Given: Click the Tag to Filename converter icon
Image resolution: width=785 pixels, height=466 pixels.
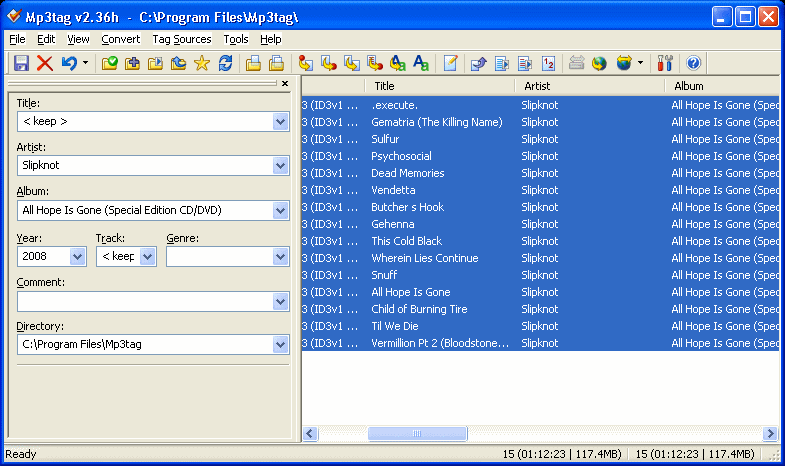Looking at the screenshot, I should (305, 63).
